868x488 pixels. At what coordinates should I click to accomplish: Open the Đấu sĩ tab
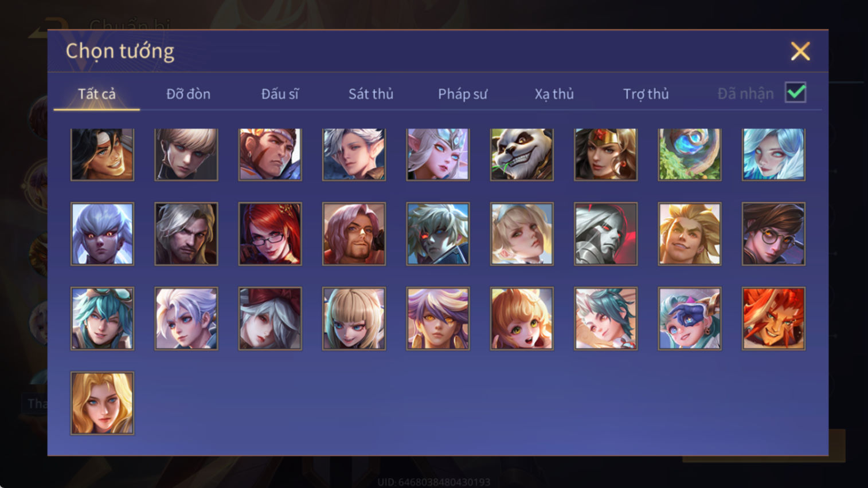point(280,94)
